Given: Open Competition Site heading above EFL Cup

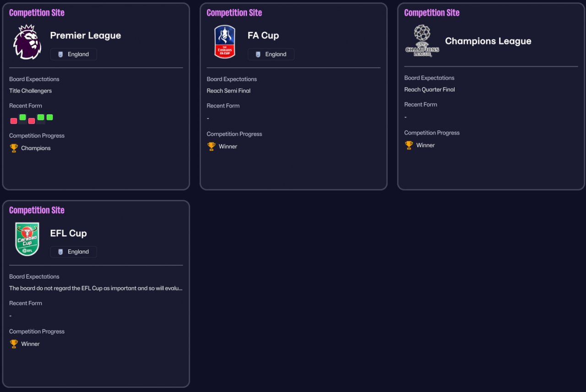Looking at the screenshot, I should tap(37, 210).
